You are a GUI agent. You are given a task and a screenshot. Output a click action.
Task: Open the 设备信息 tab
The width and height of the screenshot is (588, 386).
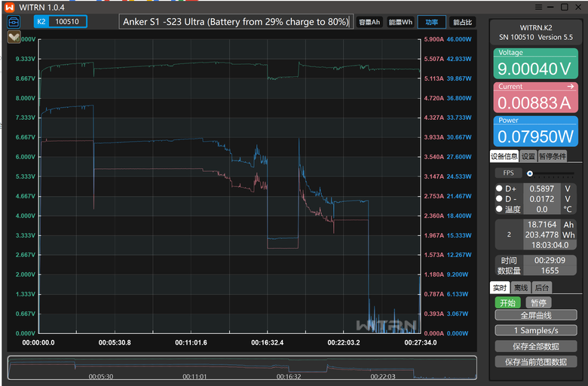click(504, 156)
